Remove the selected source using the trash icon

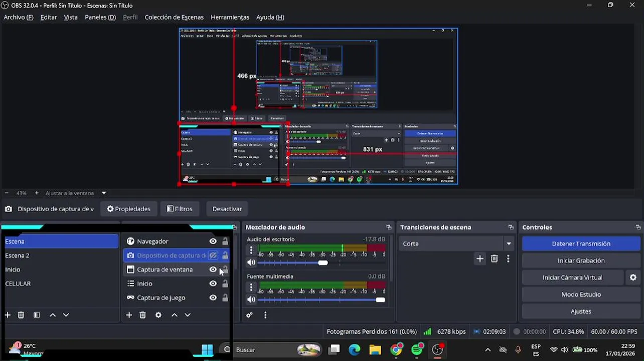click(142, 315)
